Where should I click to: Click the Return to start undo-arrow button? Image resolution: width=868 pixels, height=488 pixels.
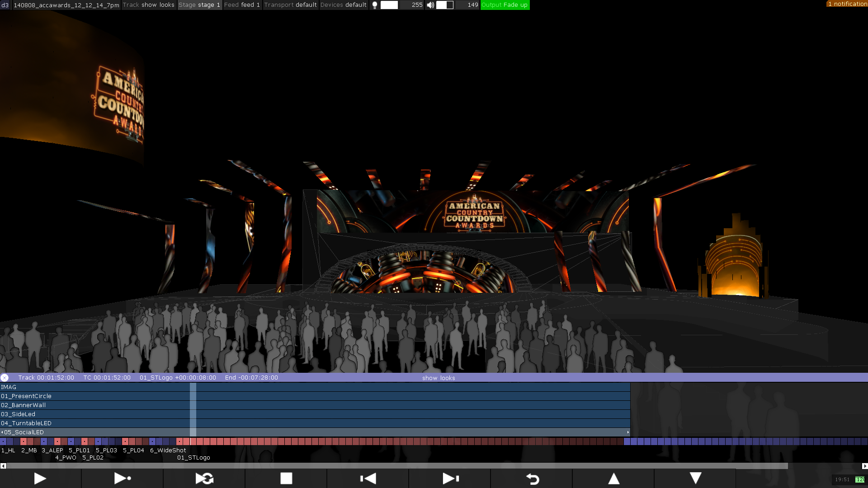tap(532, 479)
